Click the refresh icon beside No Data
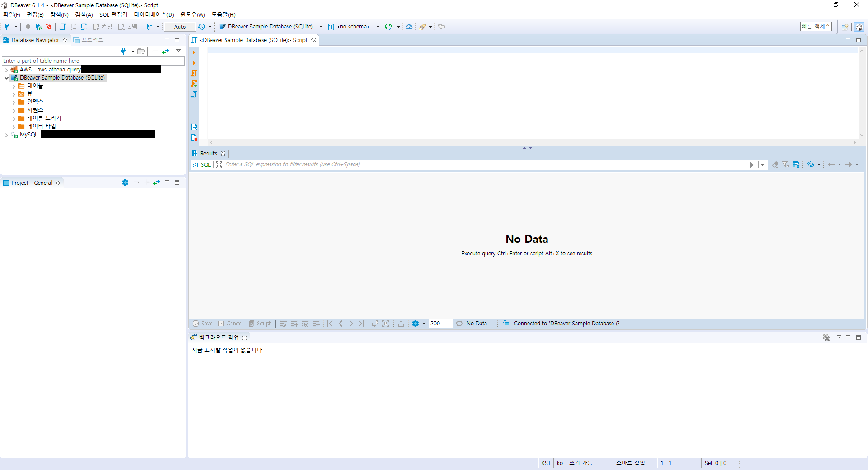This screenshot has height=470, width=868. 459,324
